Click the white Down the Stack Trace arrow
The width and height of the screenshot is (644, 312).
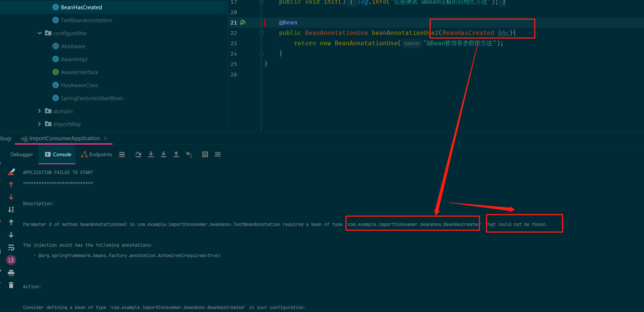point(11,235)
